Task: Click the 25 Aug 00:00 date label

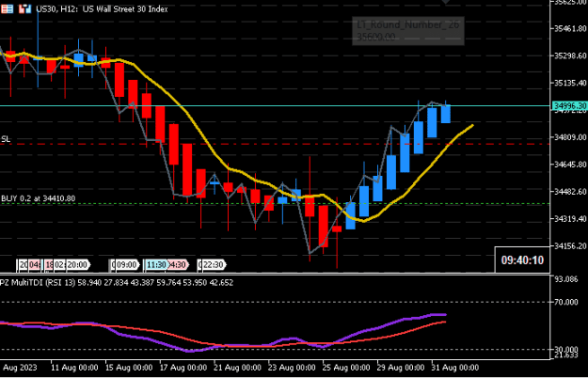Action: (346, 368)
